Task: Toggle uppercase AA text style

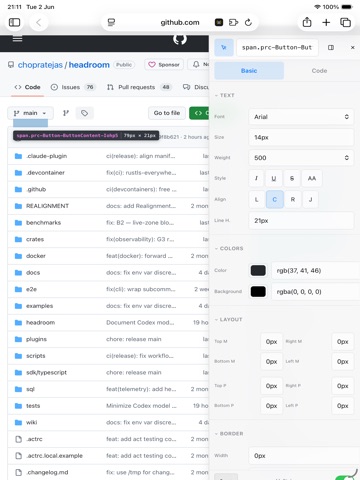Action: point(312,178)
